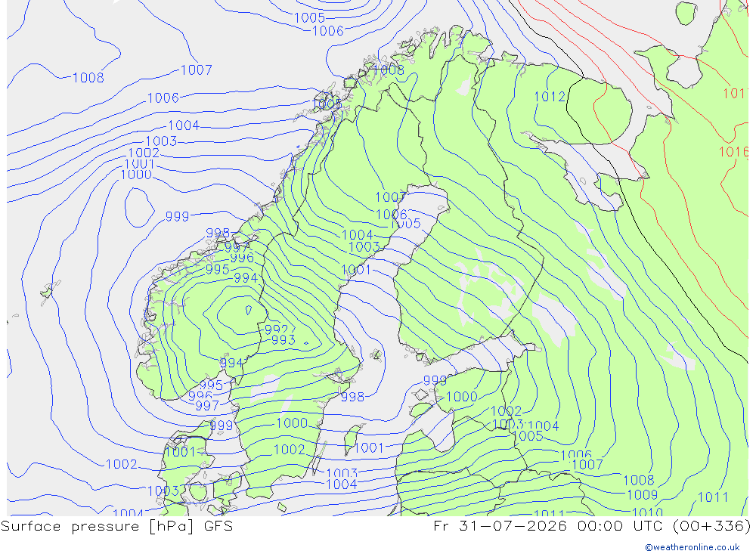Click the 1003 label over Denmark
This screenshot has height=554, width=756.
pos(163,491)
